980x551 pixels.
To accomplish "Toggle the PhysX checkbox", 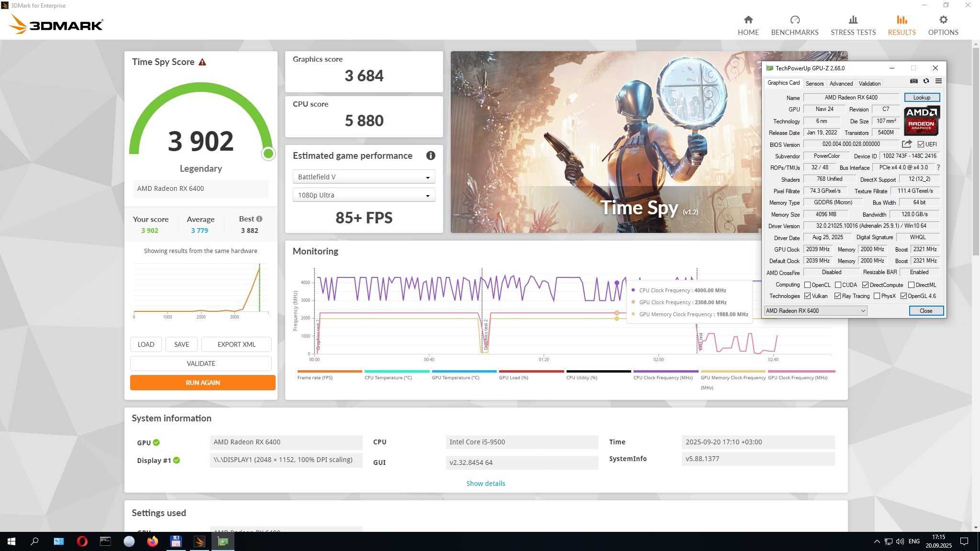I will 877,296.
